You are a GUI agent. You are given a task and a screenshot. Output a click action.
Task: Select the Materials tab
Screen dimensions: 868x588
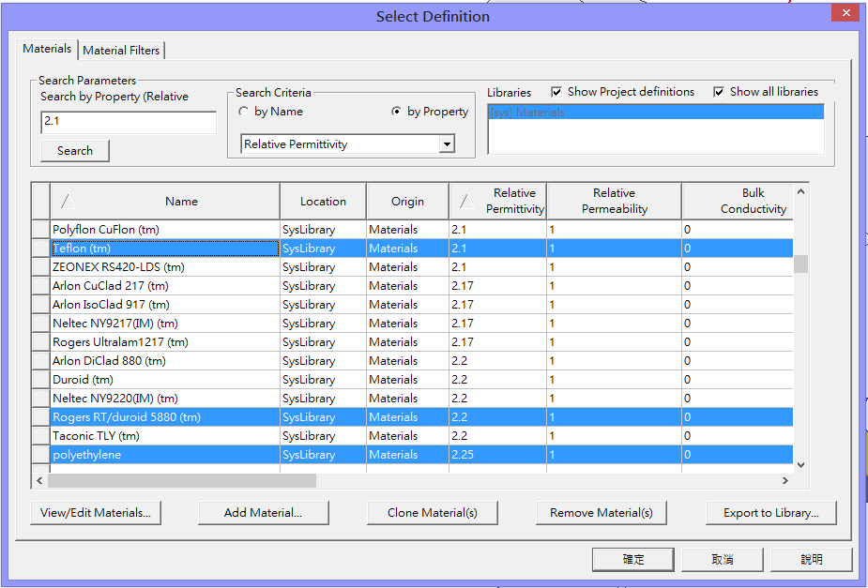(47, 49)
